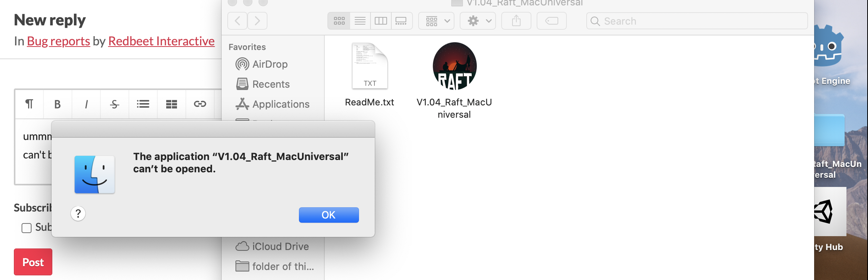The height and width of the screenshot is (280, 868).
Task: Toggle bold formatting in reply editor
Action: [57, 104]
